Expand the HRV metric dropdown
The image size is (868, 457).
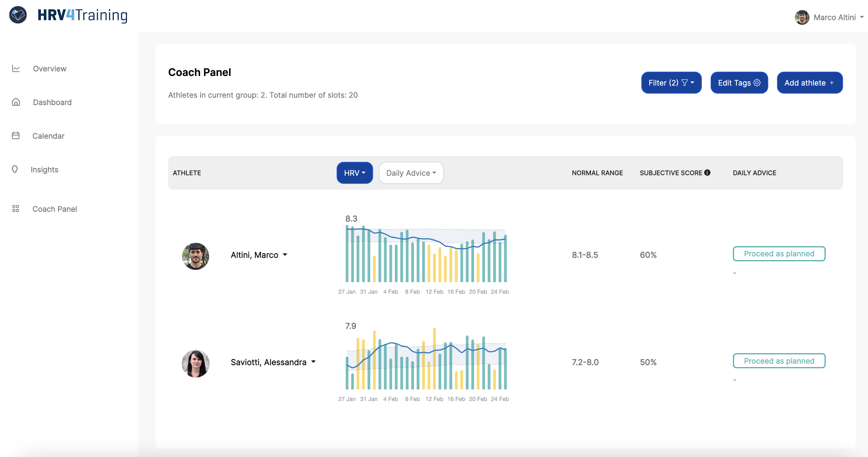click(355, 173)
